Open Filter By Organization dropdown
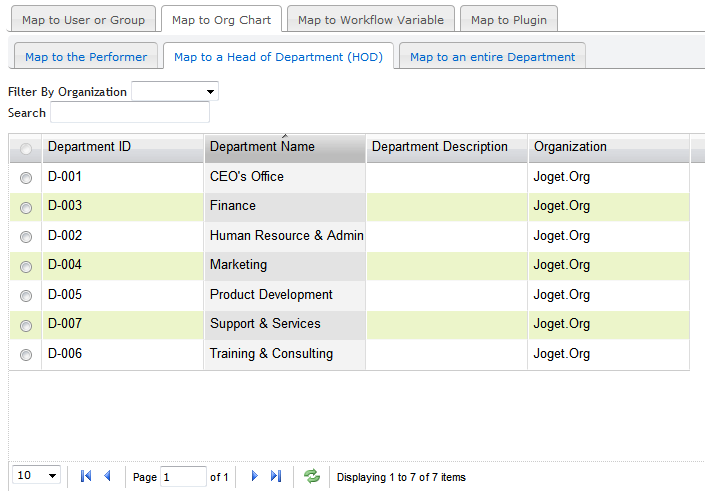Screen dimensions: 705x492 coord(175,92)
